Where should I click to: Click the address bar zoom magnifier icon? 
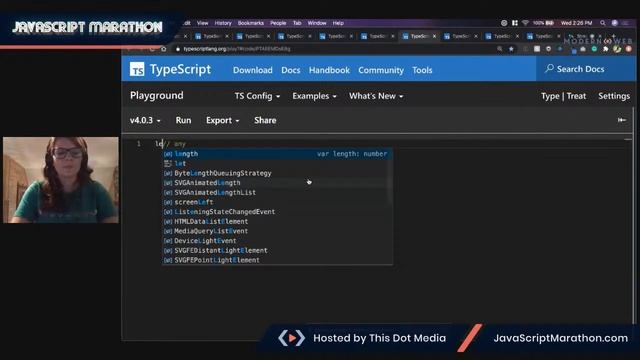pos(500,49)
